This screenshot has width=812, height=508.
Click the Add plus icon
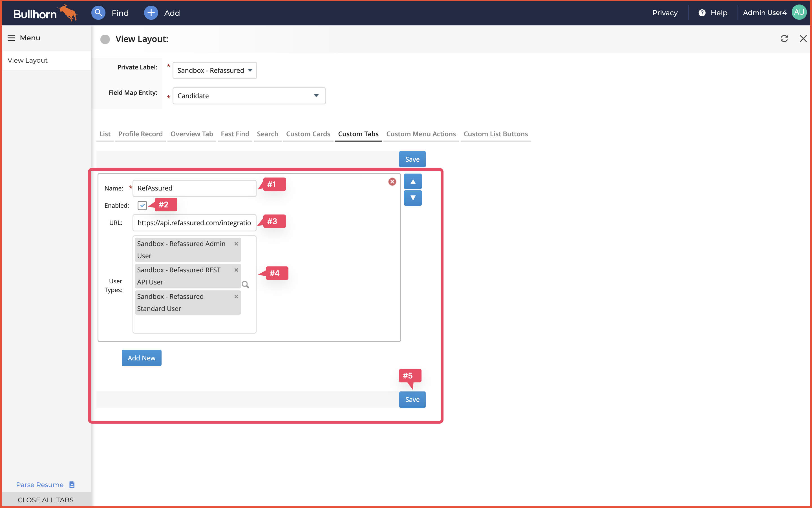(151, 13)
